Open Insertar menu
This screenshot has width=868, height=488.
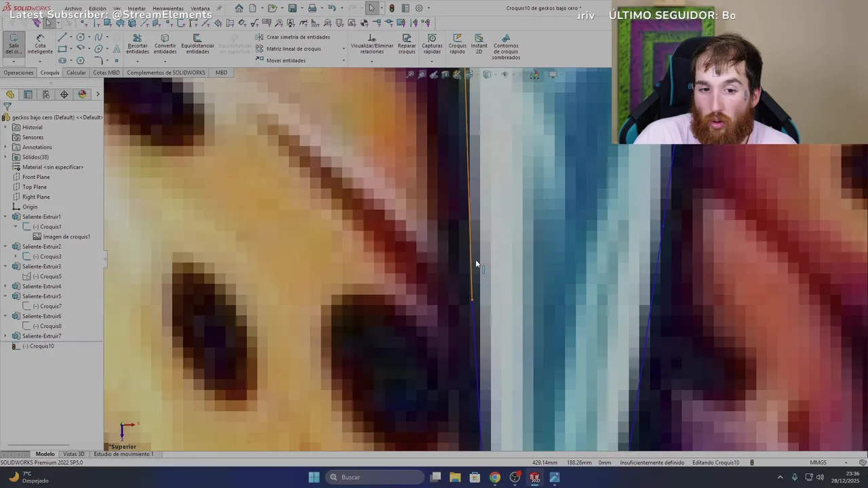click(136, 9)
